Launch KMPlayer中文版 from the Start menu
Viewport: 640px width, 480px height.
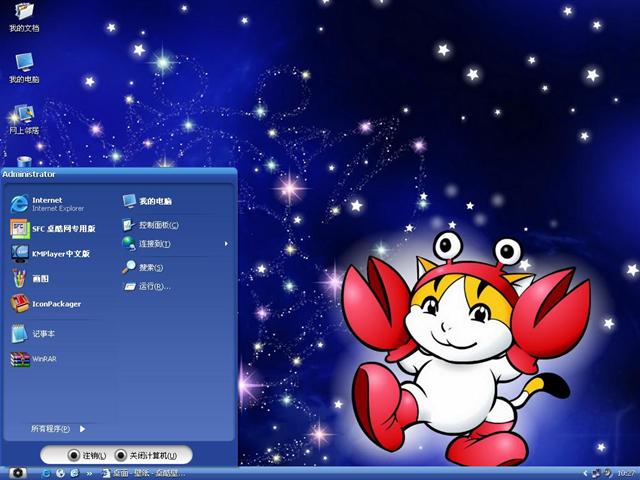pyautogui.click(x=50, y=253)
